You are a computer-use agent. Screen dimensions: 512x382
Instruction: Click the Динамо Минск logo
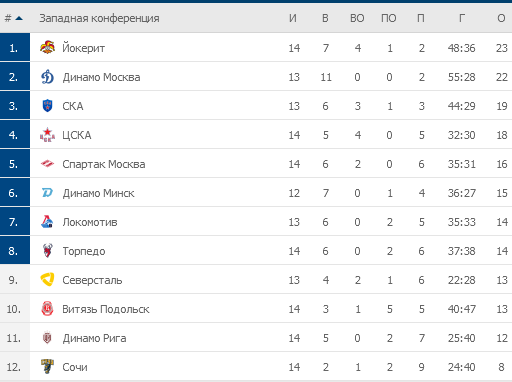tap(47, 193)
